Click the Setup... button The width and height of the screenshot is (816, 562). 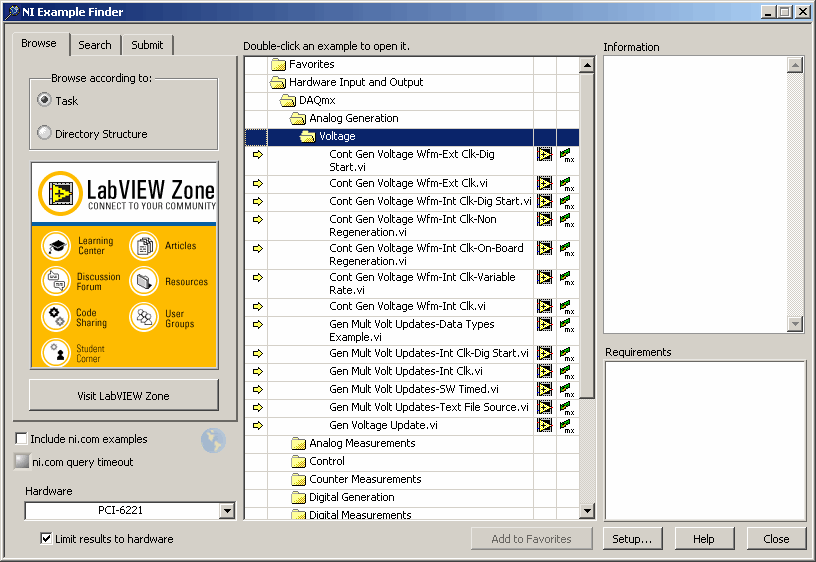(x=633, y=539)
